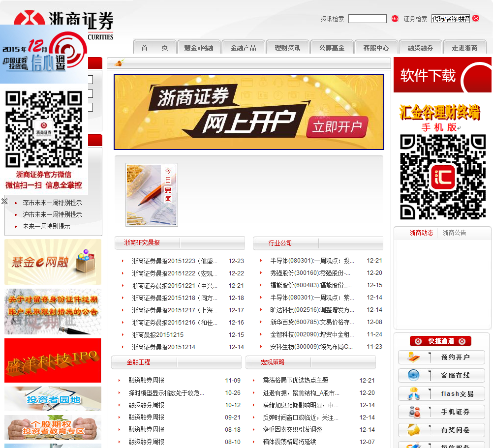Open the 慧金e网融 navigation tab
The height and width of the screenshot is (448, 493).
[x=199, y=48]
